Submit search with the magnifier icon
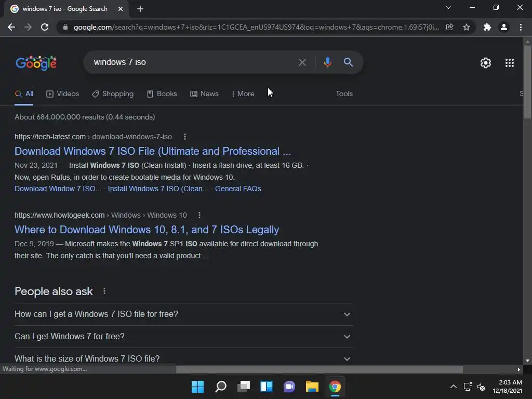This screenshot has height=399, width=532. click(348, 62)
